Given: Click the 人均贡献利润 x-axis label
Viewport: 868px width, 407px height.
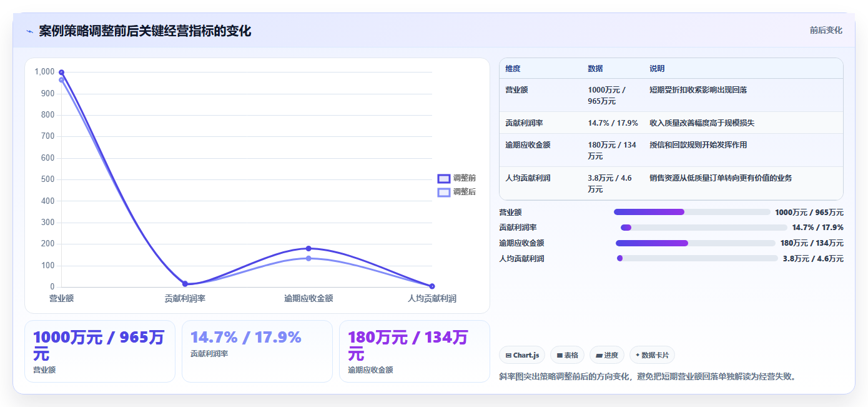Looking at the screenshot, I should pyautogui.click(x=432, y=298).
